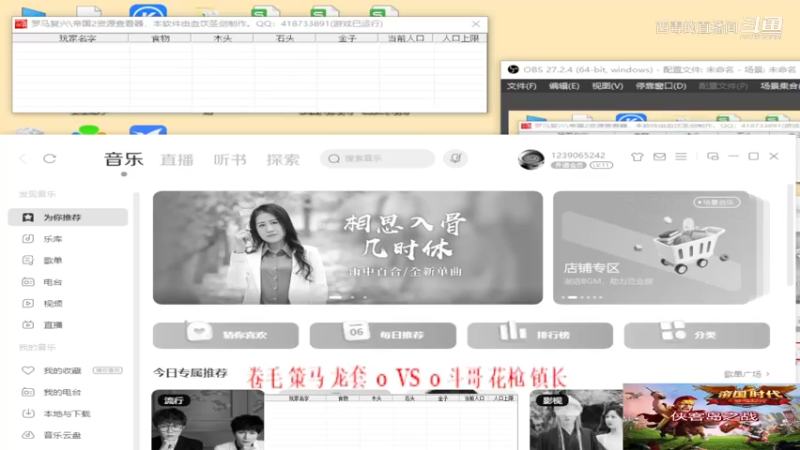The height and width of the screenshot is (450, 800).
Task: Switch to the 音乐 tab
Action: (123, 159)
